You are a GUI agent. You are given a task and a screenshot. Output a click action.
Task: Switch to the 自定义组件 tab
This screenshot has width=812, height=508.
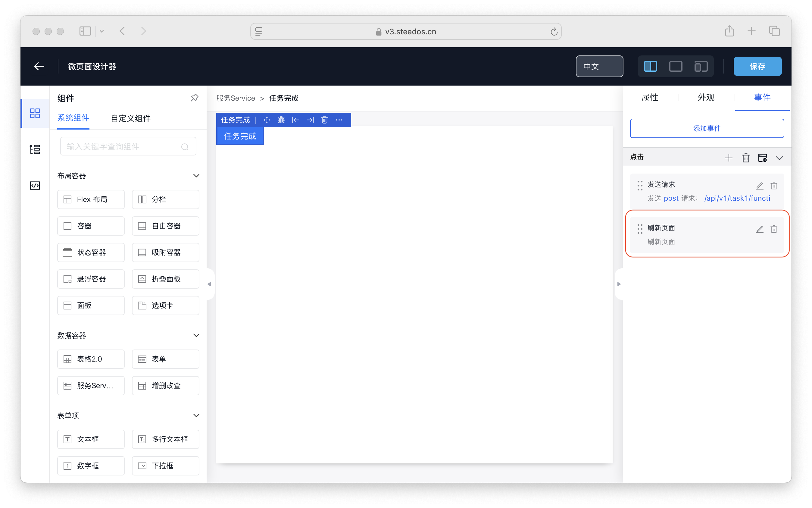click(131, 118)
